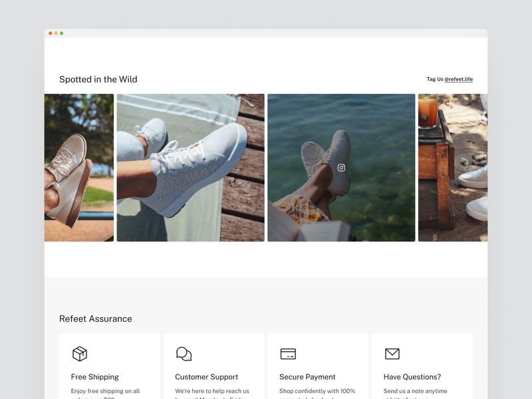The image size is (532, 399).
Task: Click the Have Questions envelope icon
Action: click(x=392, y=354)
